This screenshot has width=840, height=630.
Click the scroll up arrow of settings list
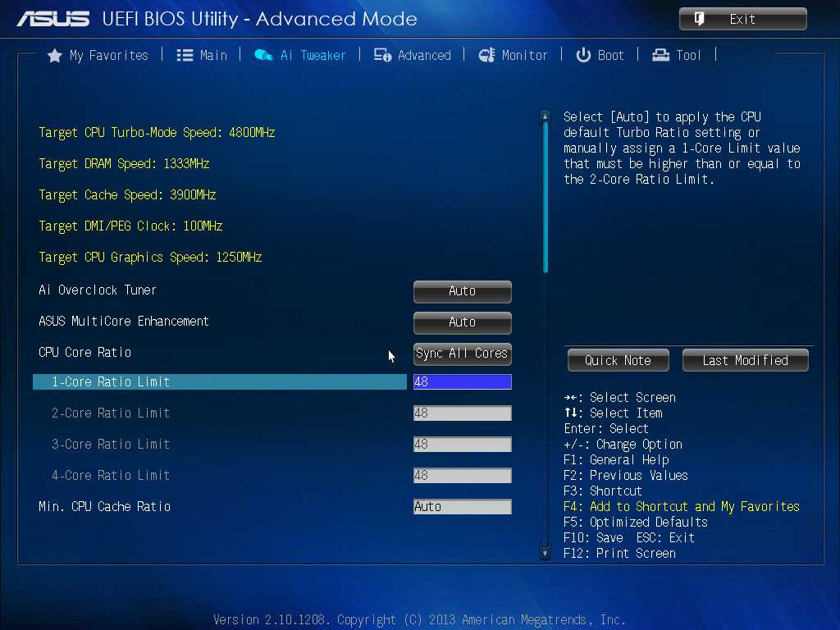pyautogui.click(x=546, y=116)
